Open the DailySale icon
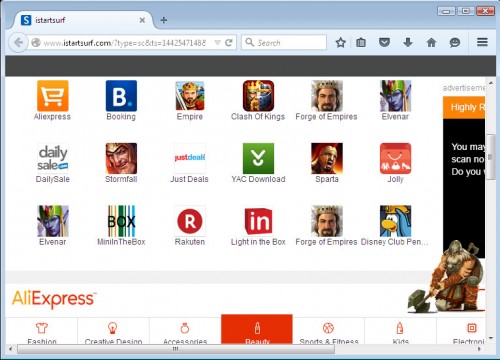The height and width of the screenshot is (360, 500). (53, 158)
